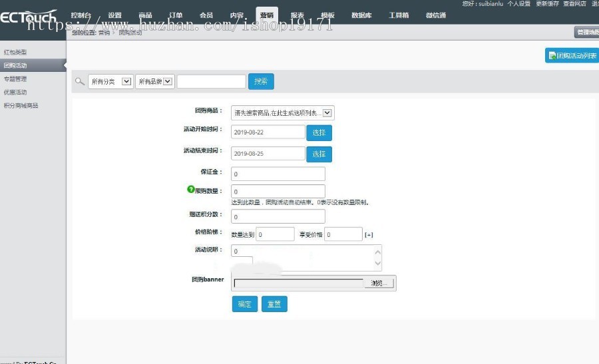Open the 内容 menu

tap(237, 15)
